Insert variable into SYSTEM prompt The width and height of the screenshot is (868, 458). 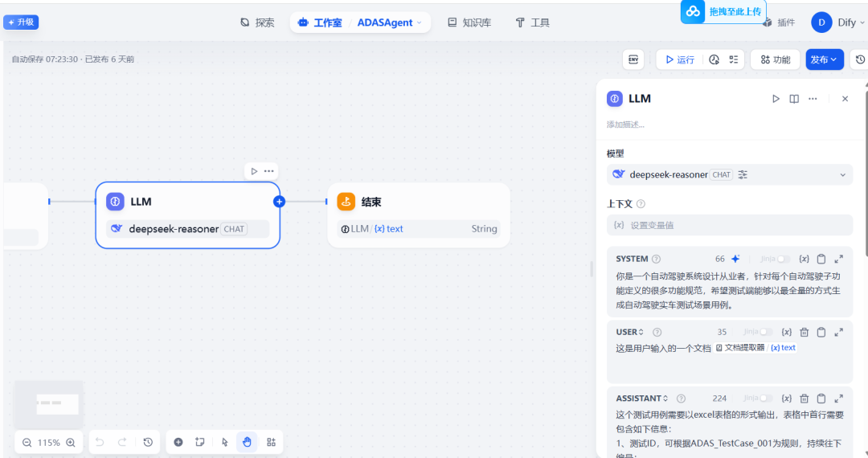point(805,259)
